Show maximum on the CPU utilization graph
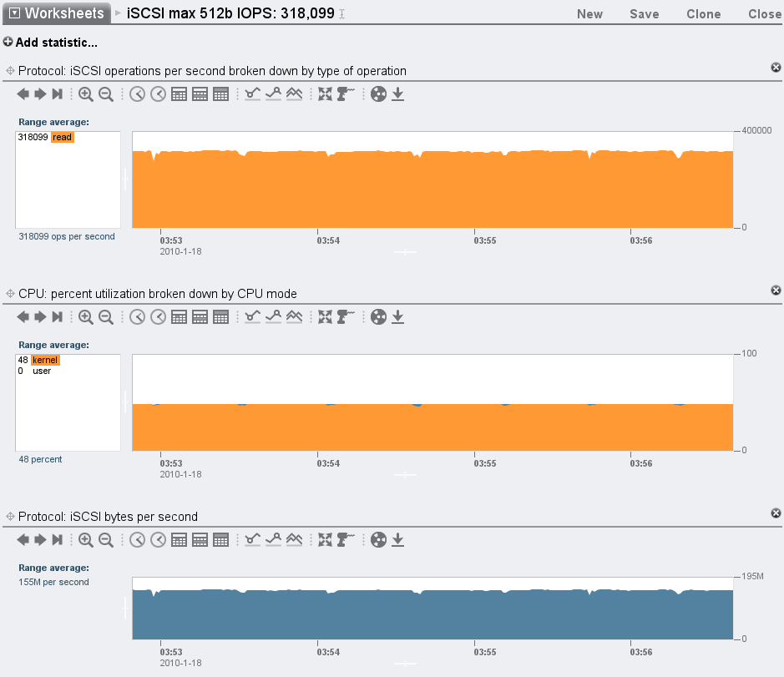784x677 pixels. click(273, 317)
